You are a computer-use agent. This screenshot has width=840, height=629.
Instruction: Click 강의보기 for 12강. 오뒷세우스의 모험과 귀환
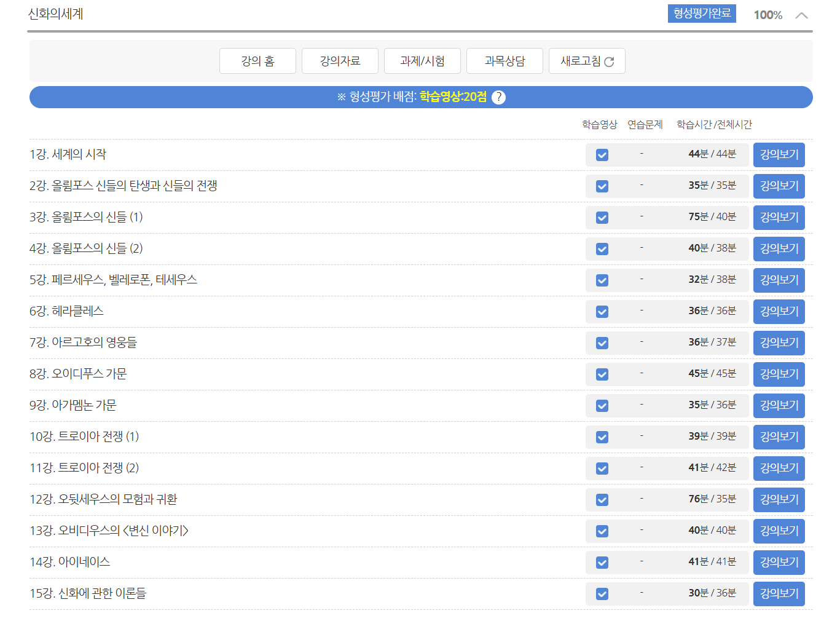(x=779, y=500)
